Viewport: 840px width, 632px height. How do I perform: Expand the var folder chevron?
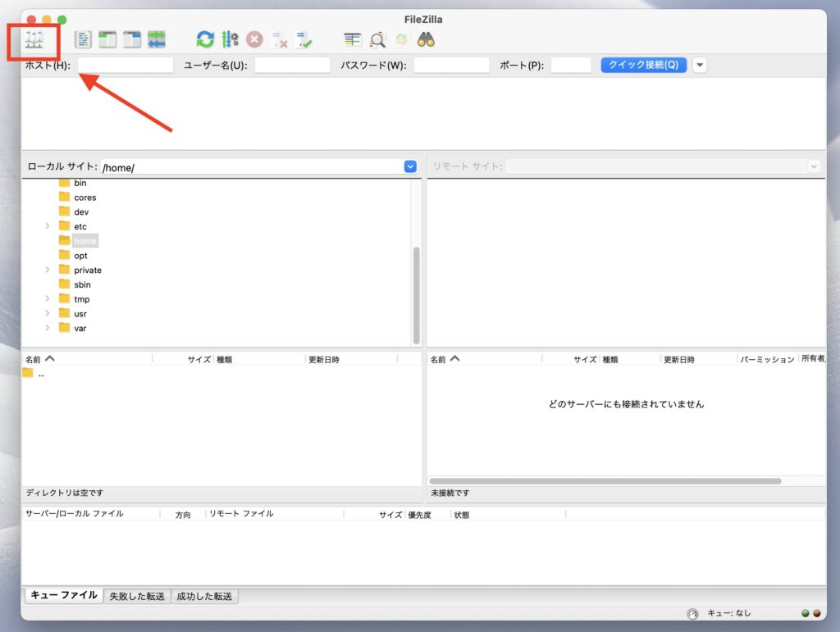pos(48,328)
